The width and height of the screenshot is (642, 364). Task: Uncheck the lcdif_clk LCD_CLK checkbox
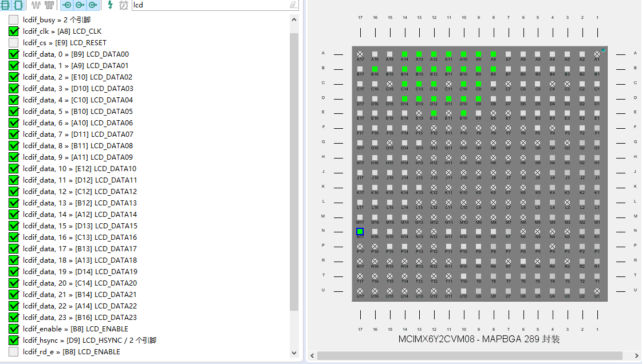[14, 31]
